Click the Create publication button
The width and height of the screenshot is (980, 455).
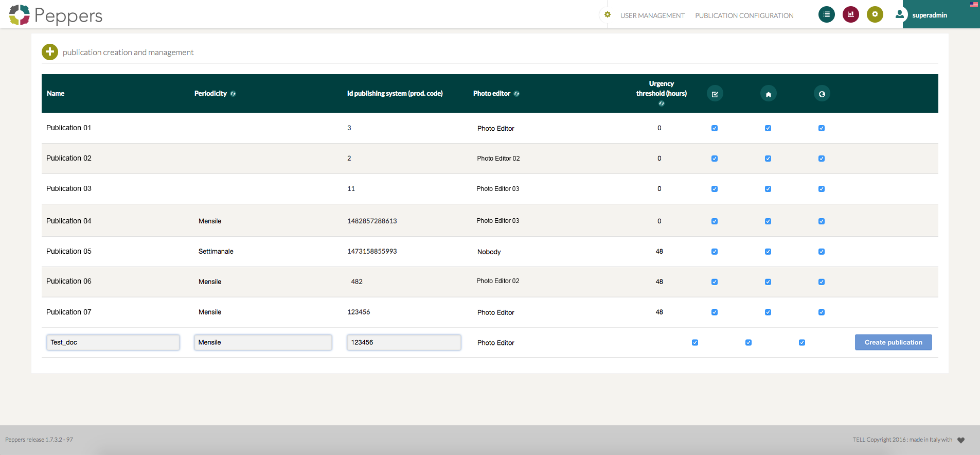coord(893,342)
